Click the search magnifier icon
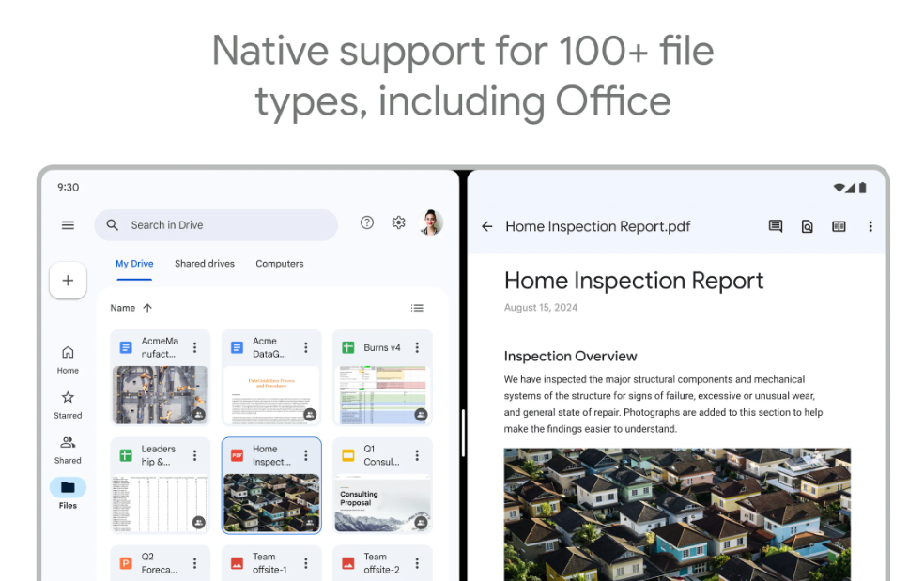924x581 pixels. (112, 225)
